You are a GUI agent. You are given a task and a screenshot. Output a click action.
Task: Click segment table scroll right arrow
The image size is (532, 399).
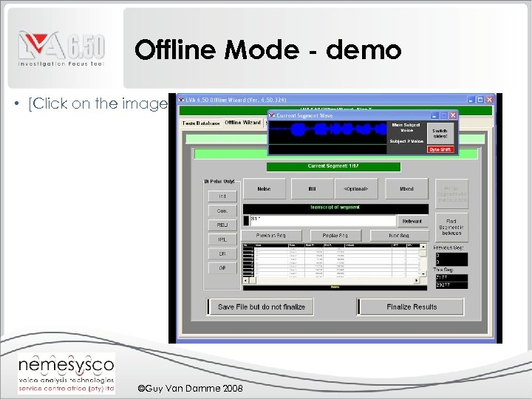pyautogui.click(x=416, y=281)
